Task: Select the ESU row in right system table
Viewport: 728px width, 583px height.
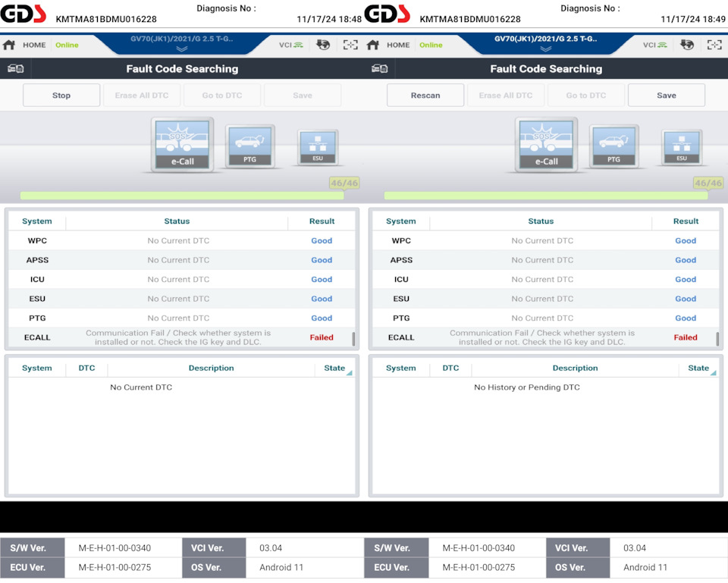Action: (x=545, y=299)
